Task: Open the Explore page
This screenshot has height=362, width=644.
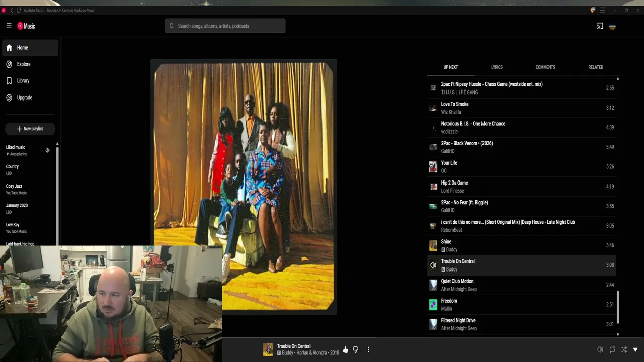Action: (x=30, y=64)
